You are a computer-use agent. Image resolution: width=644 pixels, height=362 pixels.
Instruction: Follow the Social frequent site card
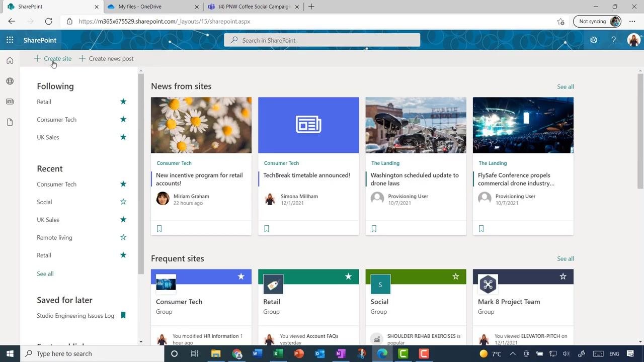coord(456,277)
